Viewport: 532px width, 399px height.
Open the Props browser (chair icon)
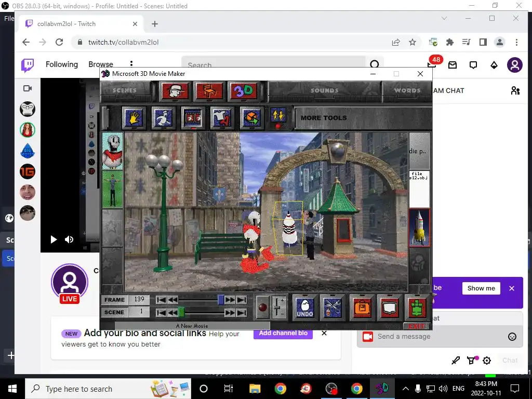coord(209,91)
